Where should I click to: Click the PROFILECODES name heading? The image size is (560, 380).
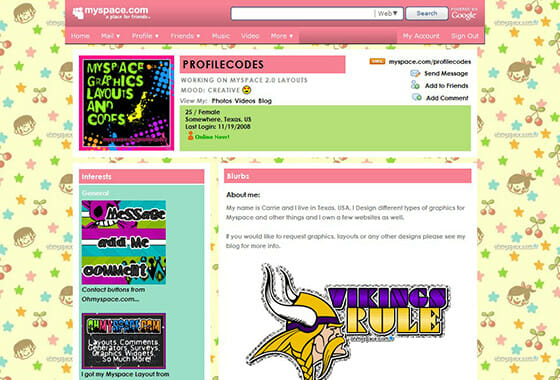click(x=223, y=65)
